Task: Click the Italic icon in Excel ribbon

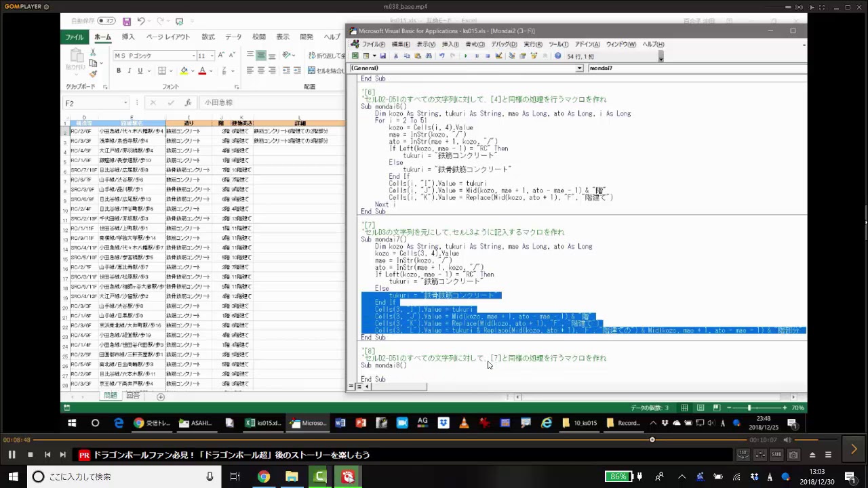Action: (x=130, y=70)
